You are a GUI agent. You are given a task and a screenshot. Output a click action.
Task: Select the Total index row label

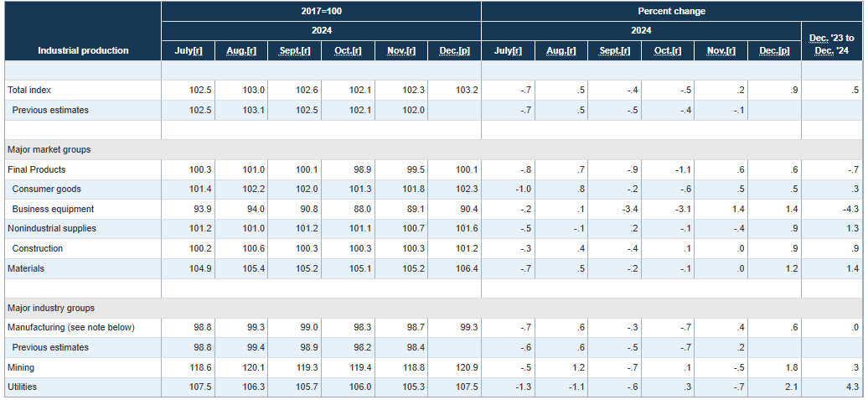click(29, 90)
